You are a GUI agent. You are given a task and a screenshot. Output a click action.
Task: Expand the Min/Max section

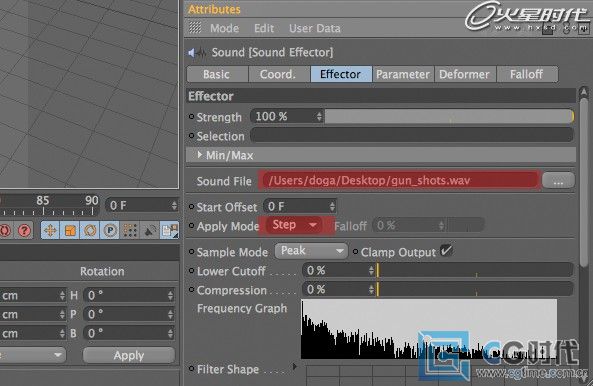click(200, 155)
